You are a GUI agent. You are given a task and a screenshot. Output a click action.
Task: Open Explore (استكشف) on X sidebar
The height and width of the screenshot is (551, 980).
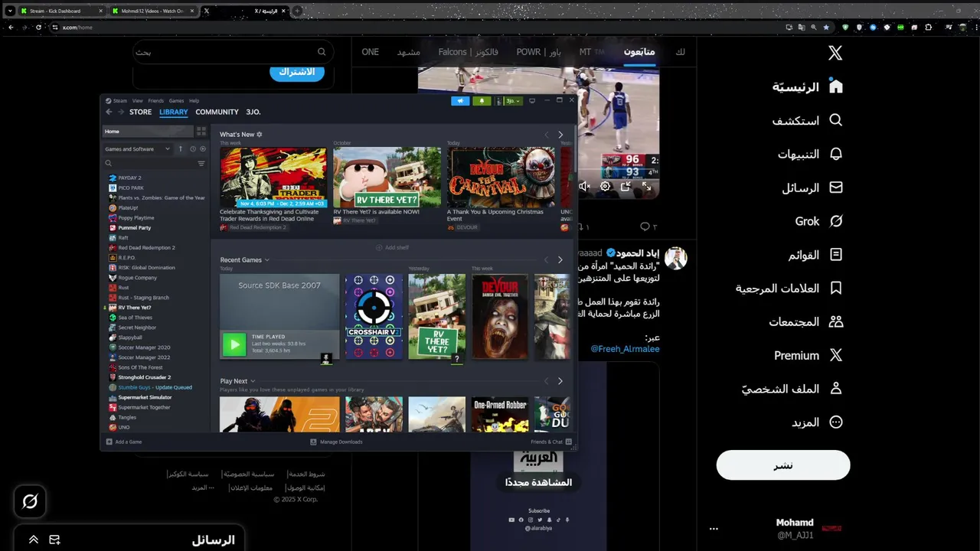point(808,120)
